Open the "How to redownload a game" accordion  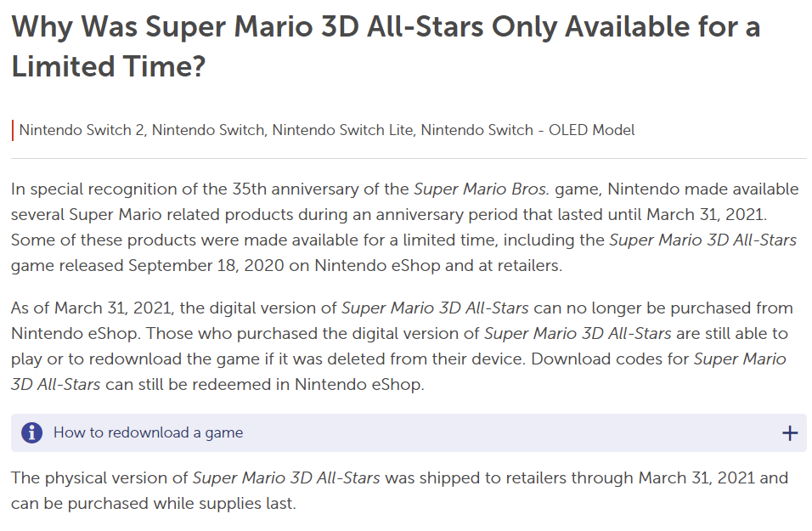149,432
